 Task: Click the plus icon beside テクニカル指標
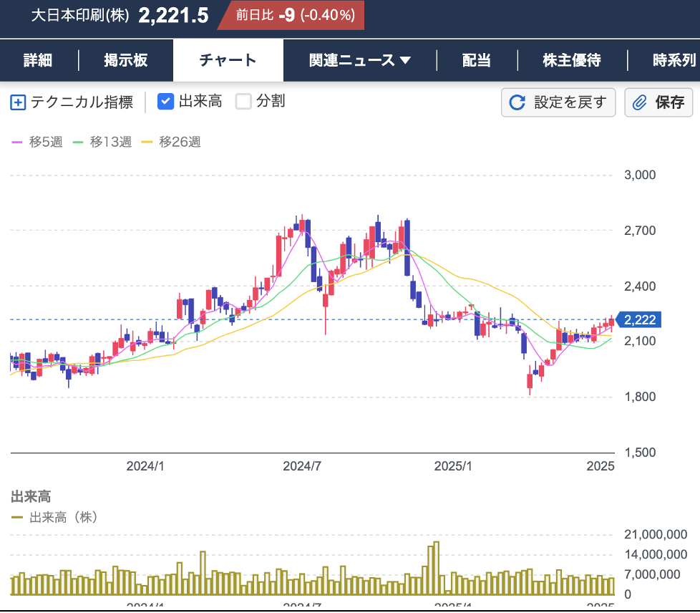(x=18, y=102)
